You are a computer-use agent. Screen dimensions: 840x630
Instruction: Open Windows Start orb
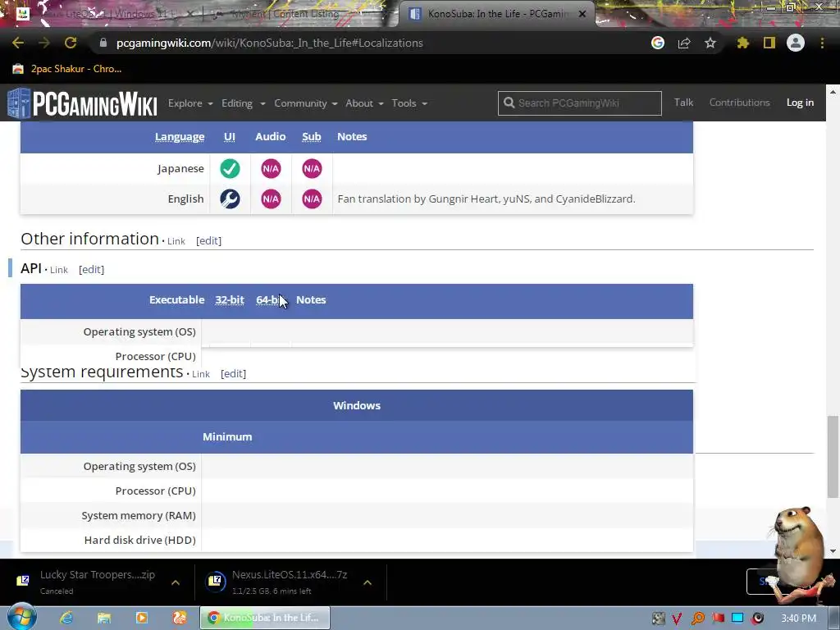(22, 617)
